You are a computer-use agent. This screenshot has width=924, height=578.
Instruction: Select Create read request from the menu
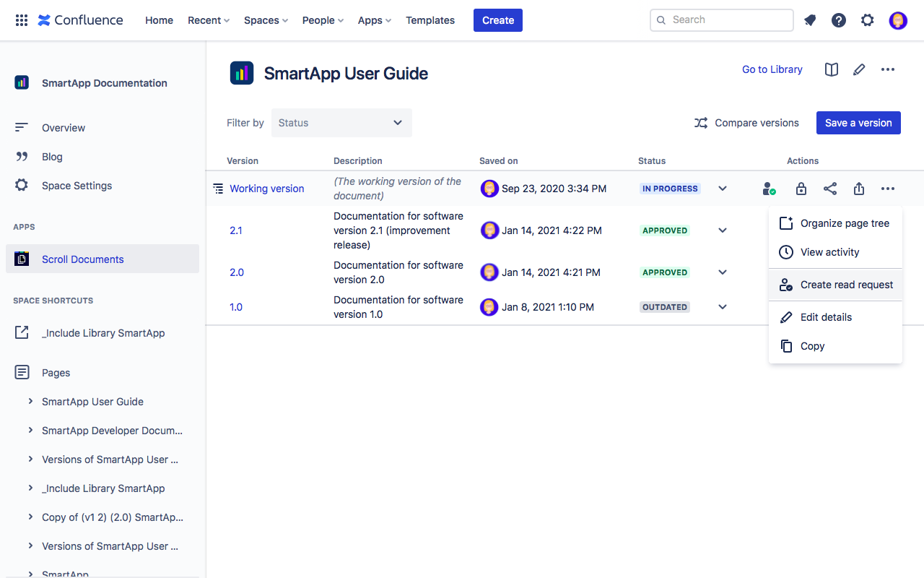pyautogui.click(x=835, y=284)
